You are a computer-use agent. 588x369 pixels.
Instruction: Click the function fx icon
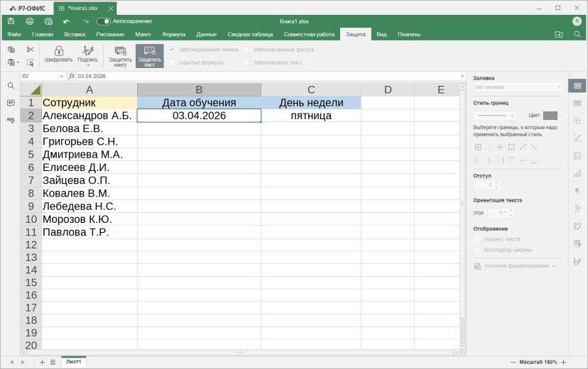coord(72,76)
